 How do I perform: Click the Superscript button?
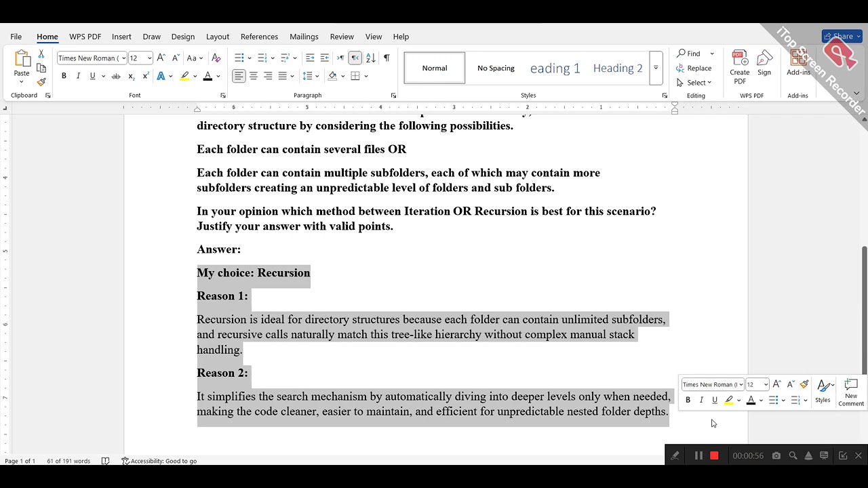145,76
